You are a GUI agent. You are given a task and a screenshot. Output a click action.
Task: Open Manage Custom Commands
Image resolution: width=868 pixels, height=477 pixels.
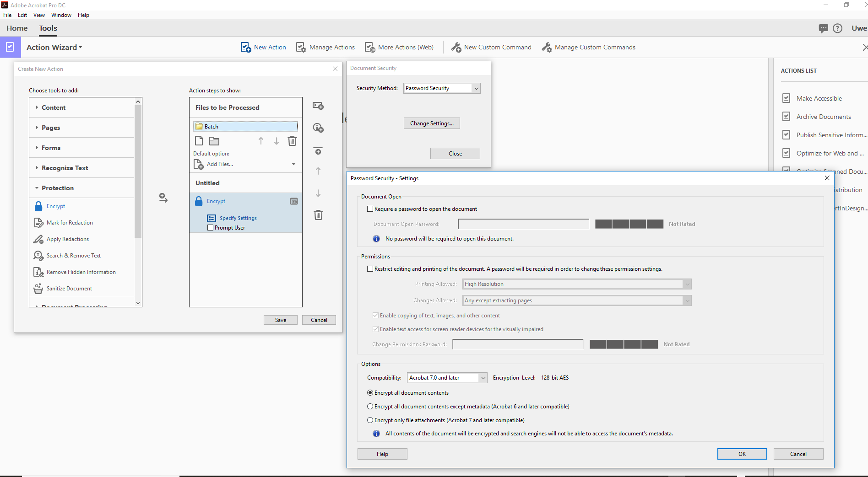(589, 47)
